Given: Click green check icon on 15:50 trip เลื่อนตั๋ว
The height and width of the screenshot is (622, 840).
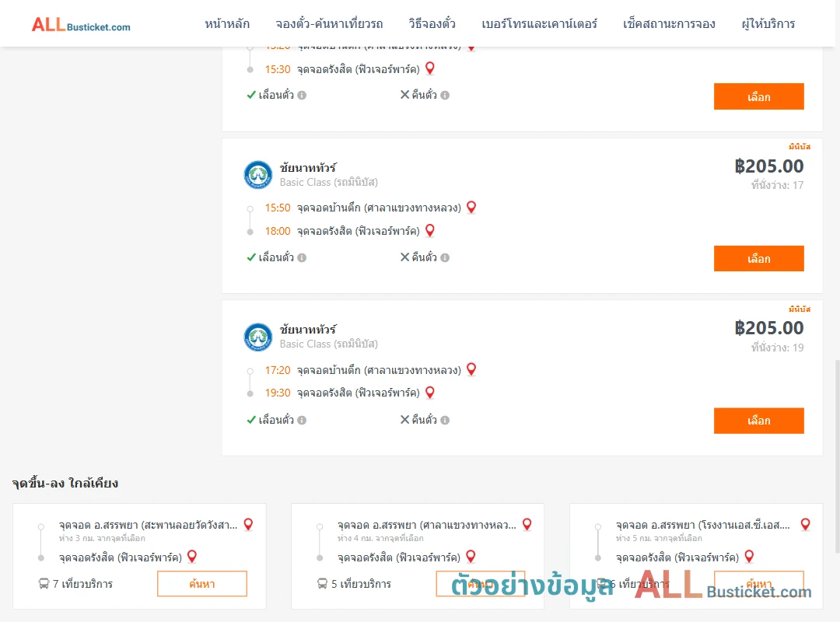Looking at the screenshot, I should tap(251, 257).
